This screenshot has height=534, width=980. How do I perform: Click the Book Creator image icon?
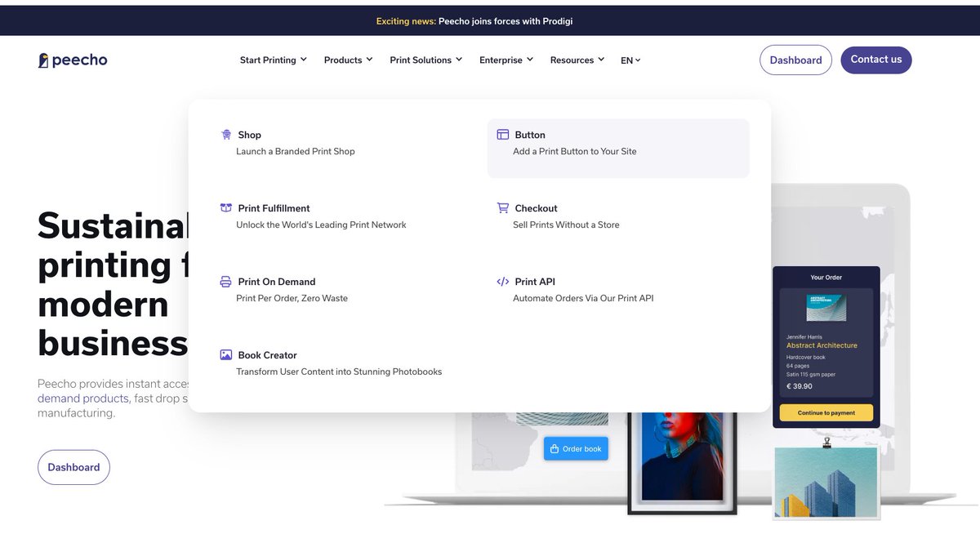pos(226,355)
